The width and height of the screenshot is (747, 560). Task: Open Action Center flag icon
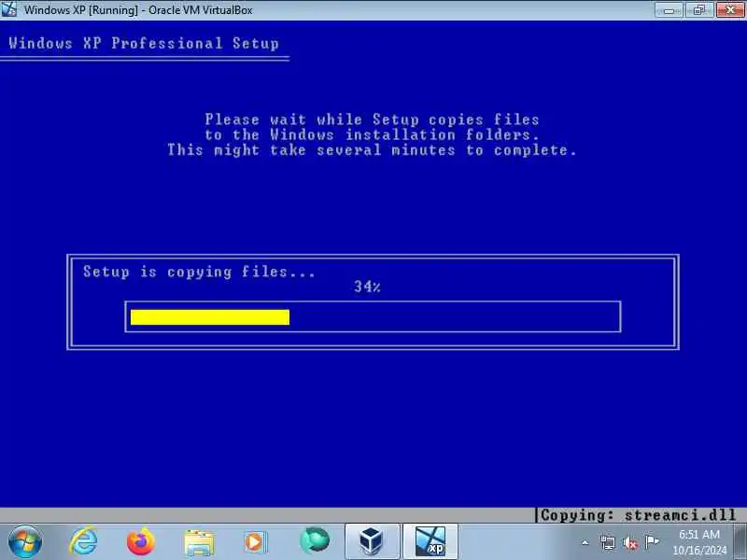point(652,541)
